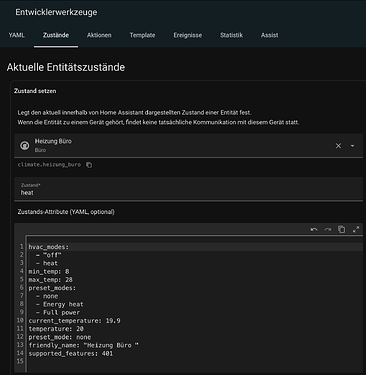
Task: Expand the YAML editor to fullscreen
Action: [x=356, y=229]
